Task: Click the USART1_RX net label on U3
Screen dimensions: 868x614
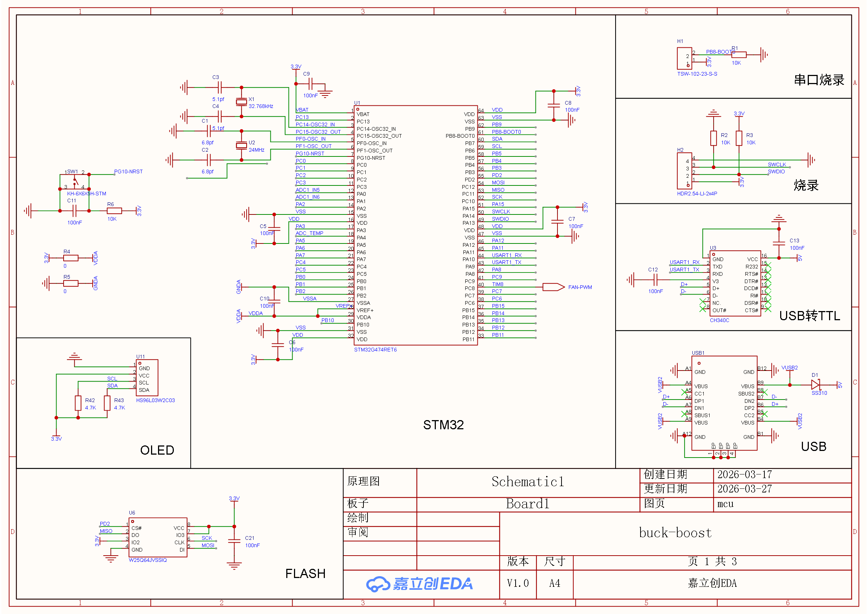Action: (684, 263)
